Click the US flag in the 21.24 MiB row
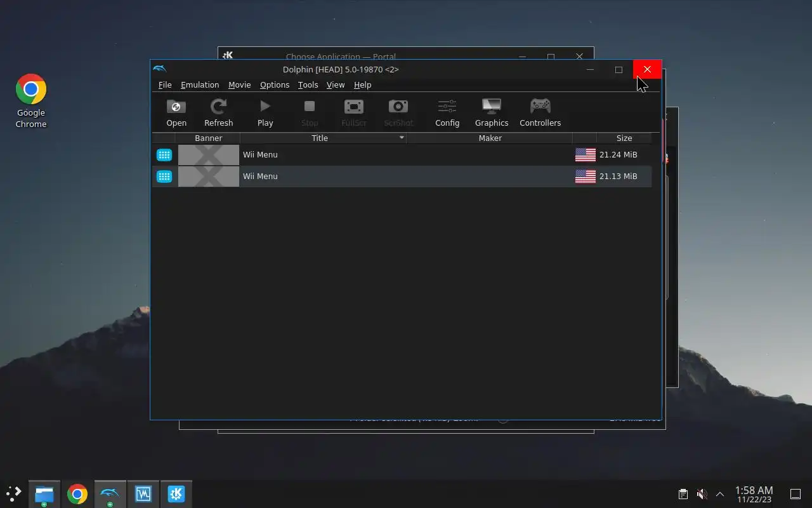This screenshot has width=812, height=508. (x=586, y=155)
